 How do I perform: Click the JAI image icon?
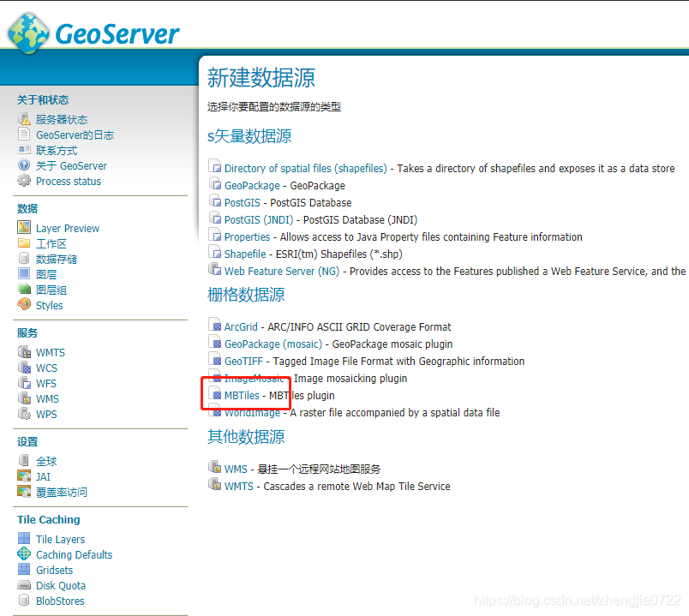tap(24, 475)
